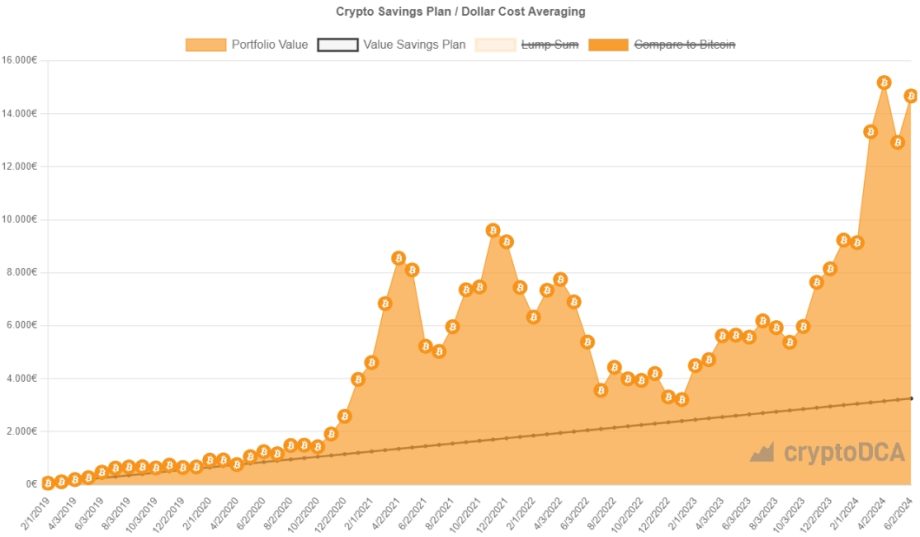920x537 pixels.
Task: Click the first Bitcoin marker at 2/1/2019
Action: [x=48, y=484]
